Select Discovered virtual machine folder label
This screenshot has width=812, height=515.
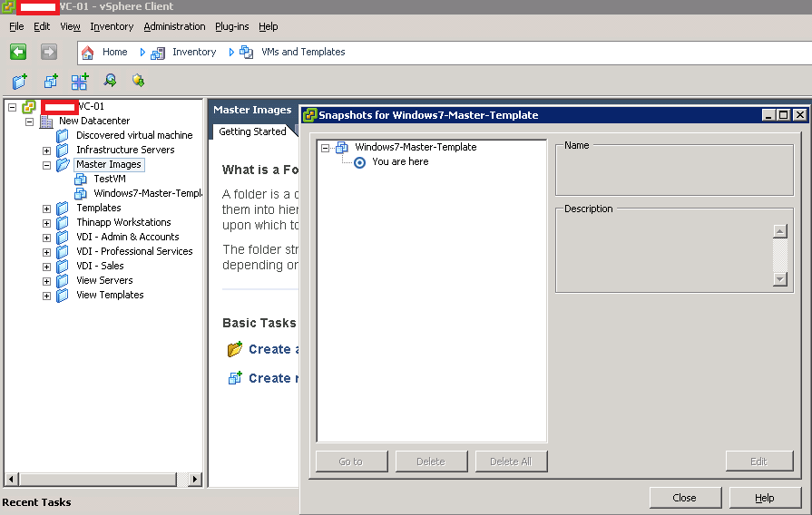pyautogui.click(x=134, y=135)
